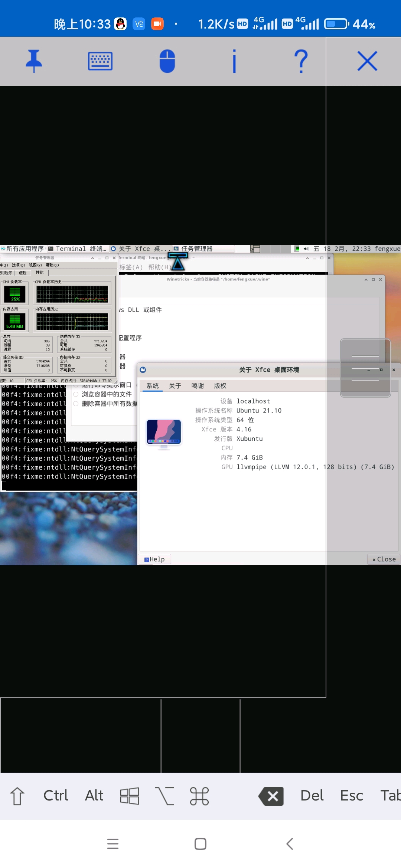Viewport: 401px width, 868px height.
Task: Click the 7.4 GiB memory value
Action: coord(250,458)
